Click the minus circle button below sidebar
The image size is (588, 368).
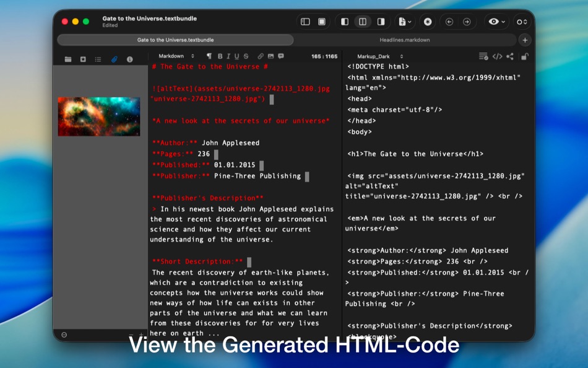click(64, 335)
